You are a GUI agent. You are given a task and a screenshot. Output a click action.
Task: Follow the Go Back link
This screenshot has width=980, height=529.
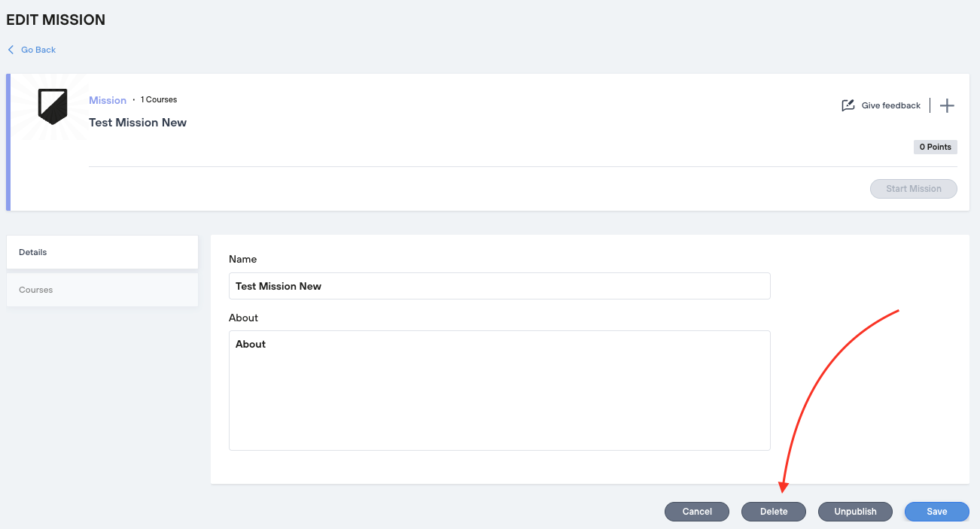(x=38, y=50)
